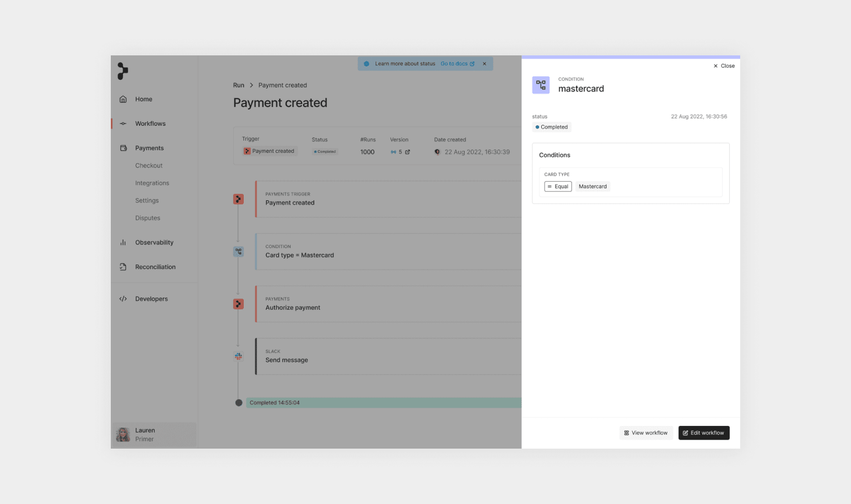
Task: Click Lauren's profile avatar
Action: pyautogui.click(x=123, y=434)
